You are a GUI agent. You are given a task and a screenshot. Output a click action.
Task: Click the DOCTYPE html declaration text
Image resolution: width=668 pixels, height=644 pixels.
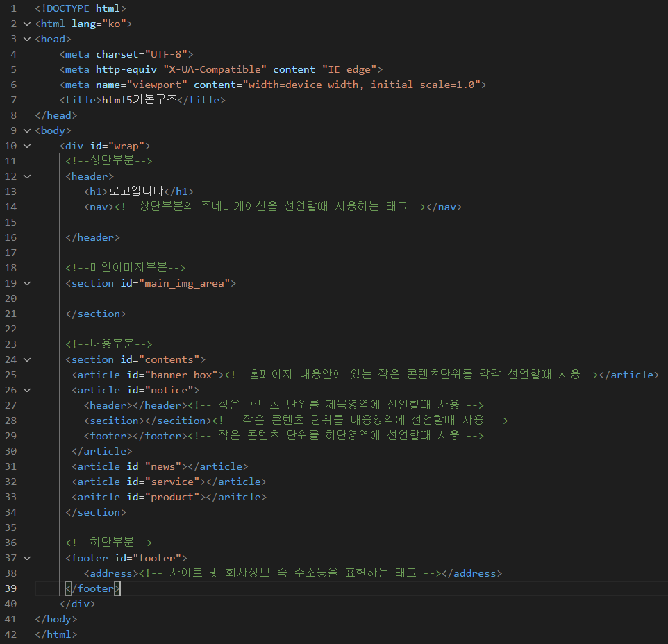coord(81,8)
